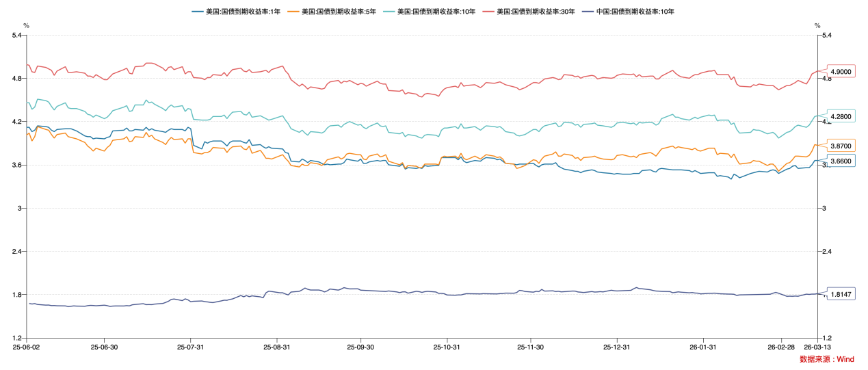Click the 数据来源：Wind source text
Viewport: 868px width, 370px height.
(x=826, y=359)
